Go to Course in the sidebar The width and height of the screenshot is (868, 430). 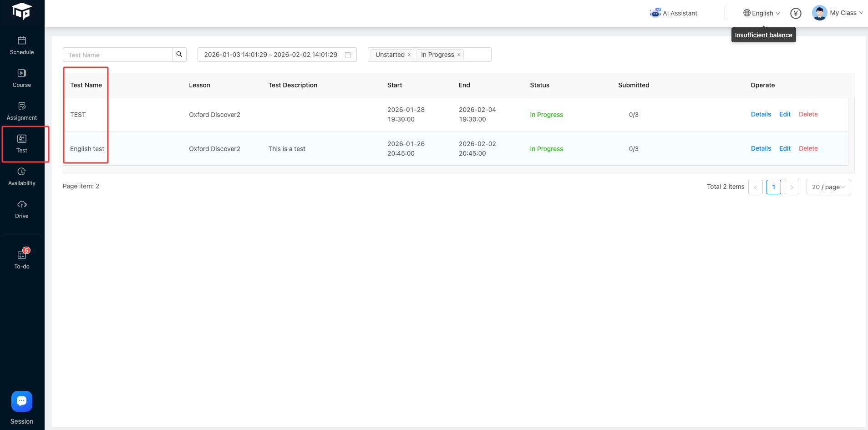click(22, 78)
